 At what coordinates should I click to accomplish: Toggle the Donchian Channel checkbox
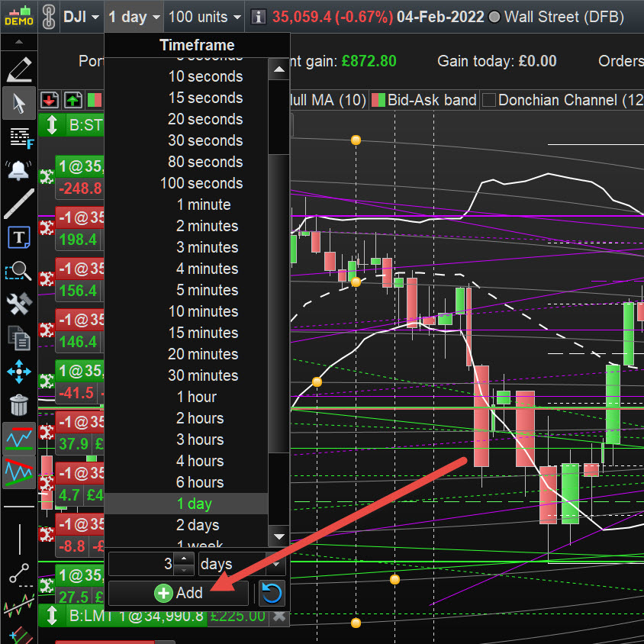(x=488, y=100)
